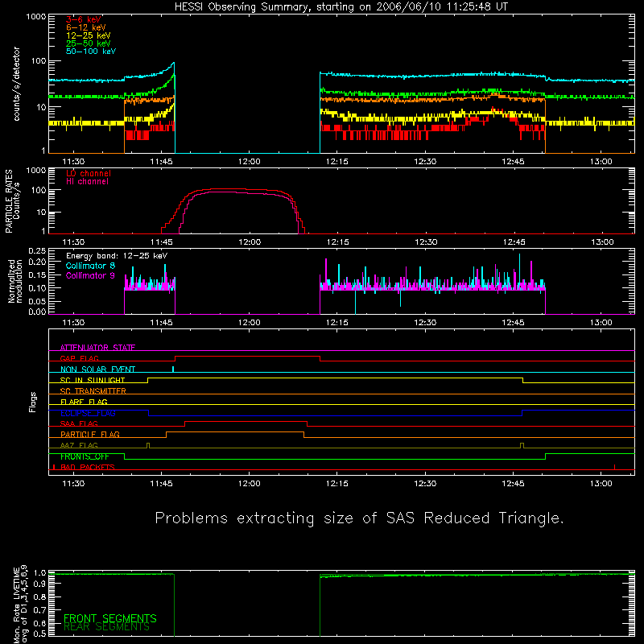This screenshot has height=644, width=644.
Task: Click the GAP_FLAG label
Action: click(x=79, y=358)
